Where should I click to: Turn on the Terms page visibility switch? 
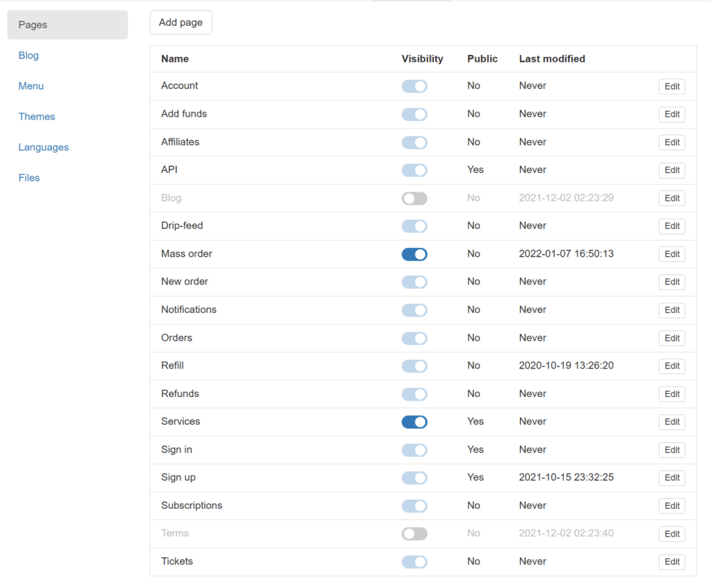[415, 534]
